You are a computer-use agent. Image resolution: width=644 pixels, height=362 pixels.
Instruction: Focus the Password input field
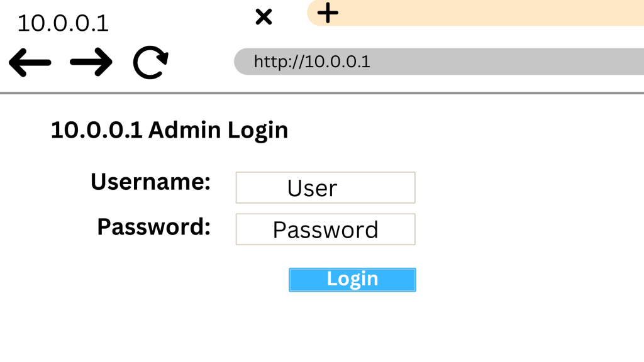pos(325,229)
